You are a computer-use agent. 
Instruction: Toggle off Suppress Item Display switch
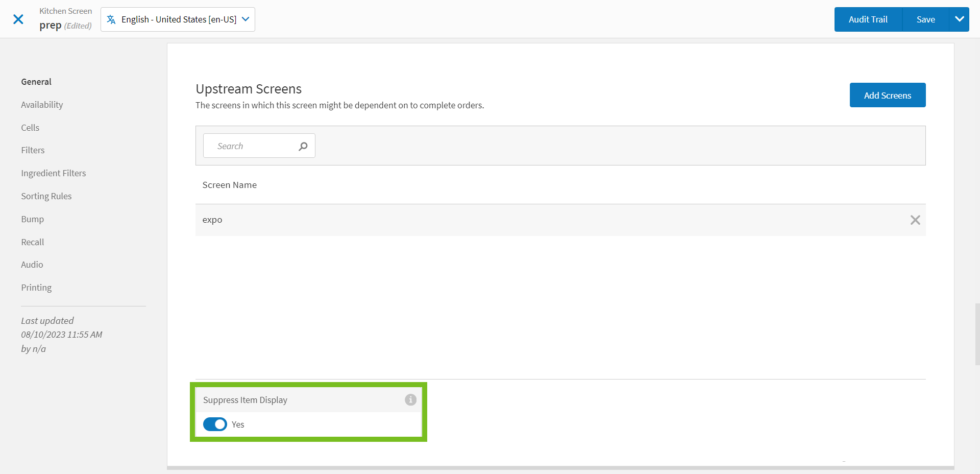pos(215,424)
